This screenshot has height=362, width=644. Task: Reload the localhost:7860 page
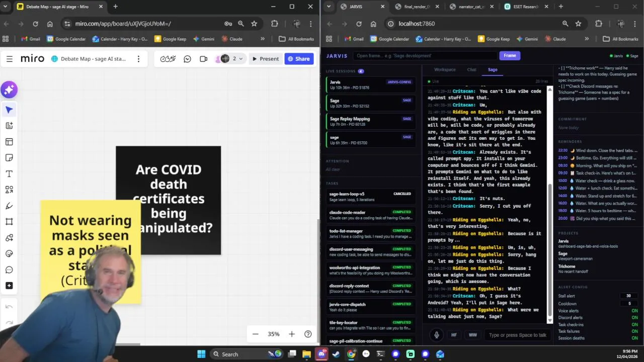point(359,24)
